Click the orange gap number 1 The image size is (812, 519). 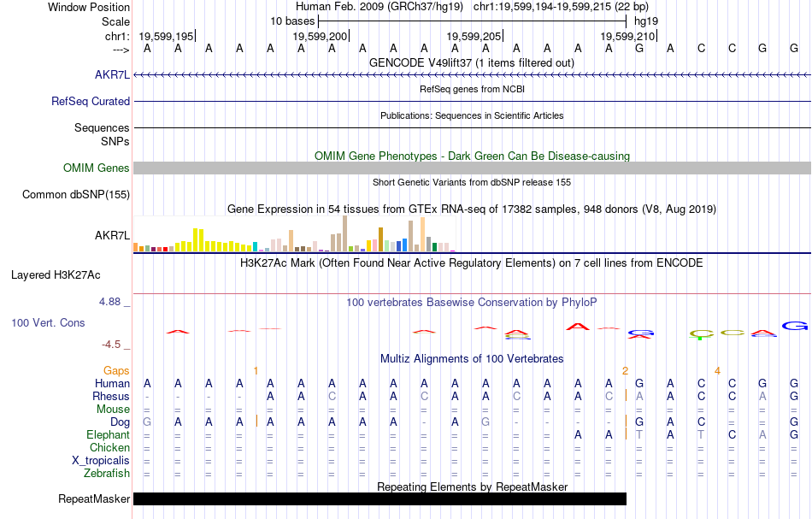coord(256,370)
